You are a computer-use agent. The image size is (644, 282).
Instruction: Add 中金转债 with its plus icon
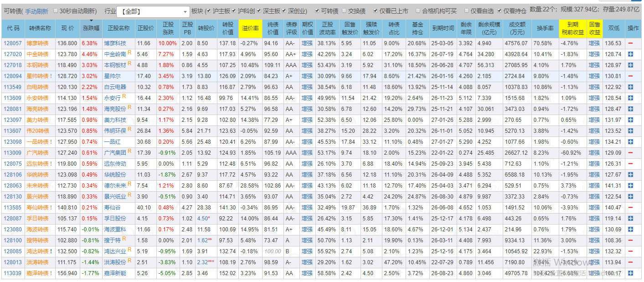pyautogui.click(x=631, y=54)
